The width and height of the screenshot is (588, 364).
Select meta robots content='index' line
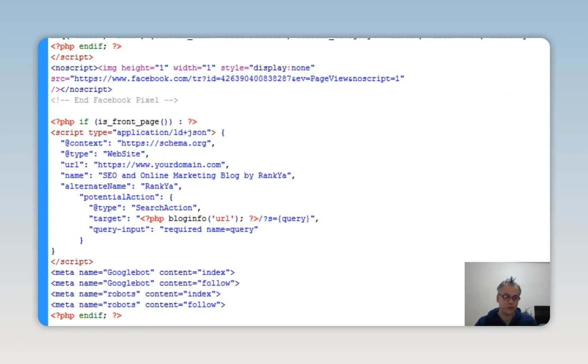(136, 294)
